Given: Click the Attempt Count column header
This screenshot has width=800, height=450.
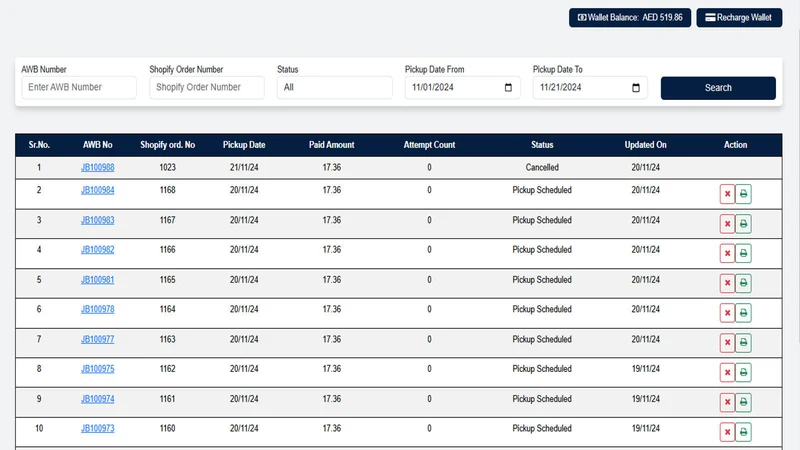Looking at the screenshot, I should (429, 145).
